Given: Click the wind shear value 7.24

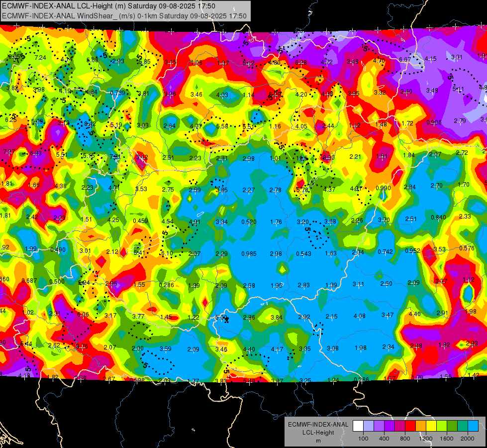Looking at the screenshot, I should (40, 58).
